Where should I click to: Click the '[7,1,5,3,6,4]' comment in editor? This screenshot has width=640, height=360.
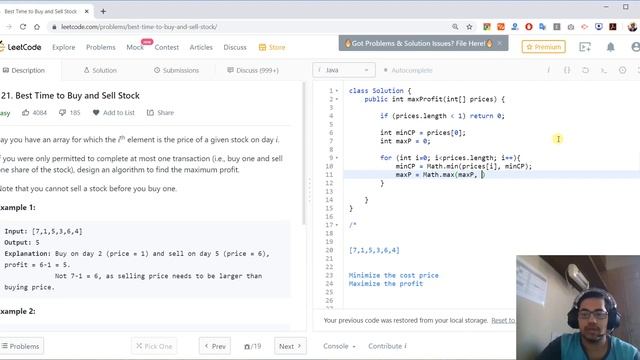click(374, 250)
